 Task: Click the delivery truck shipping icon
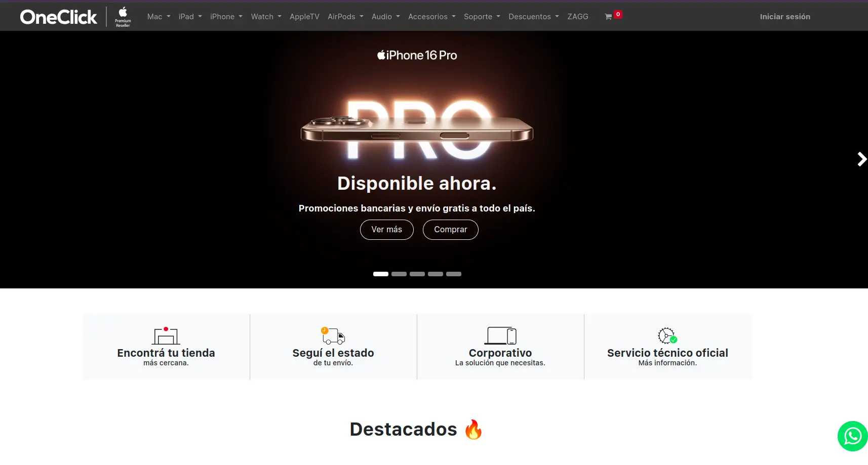coord(333,335)
